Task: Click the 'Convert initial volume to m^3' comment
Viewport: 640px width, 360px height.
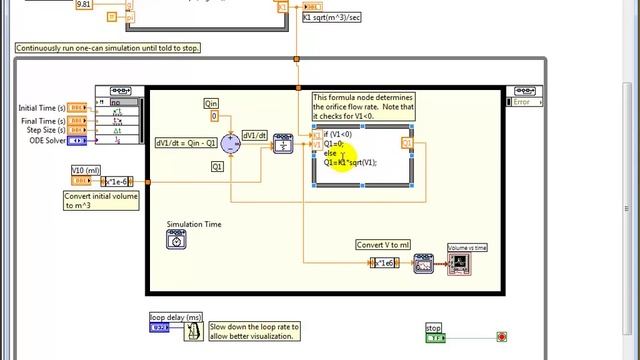Action: pyautogui.click(x=101, y=200)
